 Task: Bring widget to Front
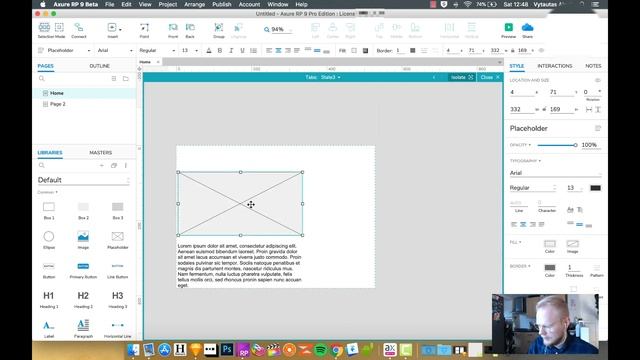click(x=173, y=30)
